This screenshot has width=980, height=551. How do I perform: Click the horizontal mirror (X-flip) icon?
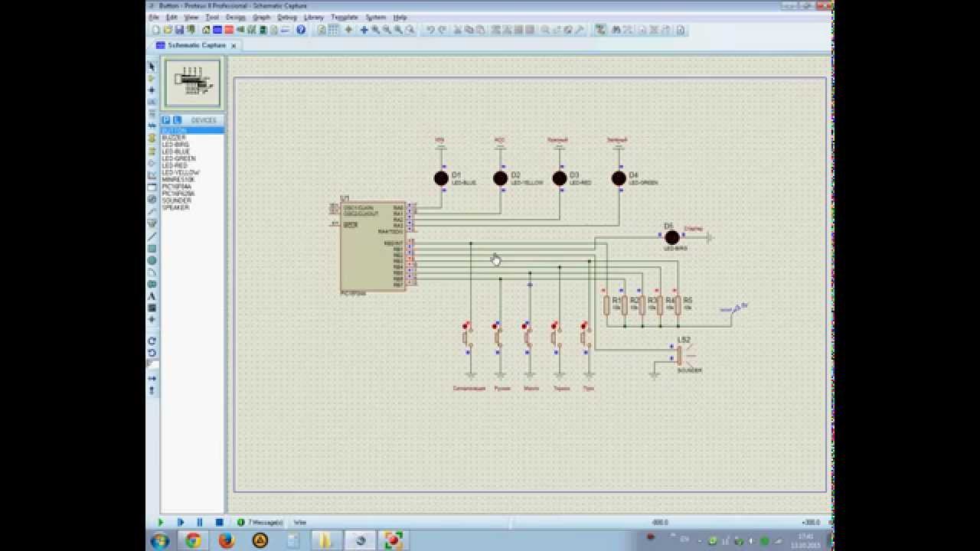152,378
